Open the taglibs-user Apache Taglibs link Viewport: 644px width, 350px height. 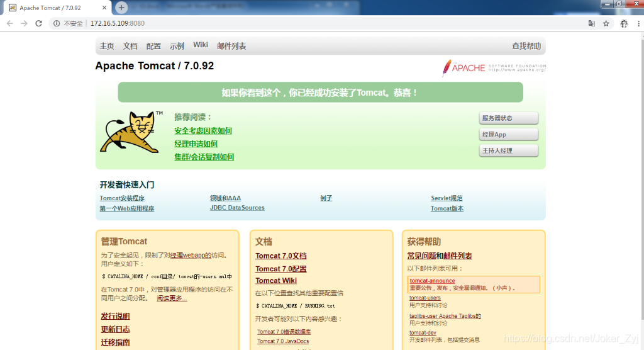point(445,316)
